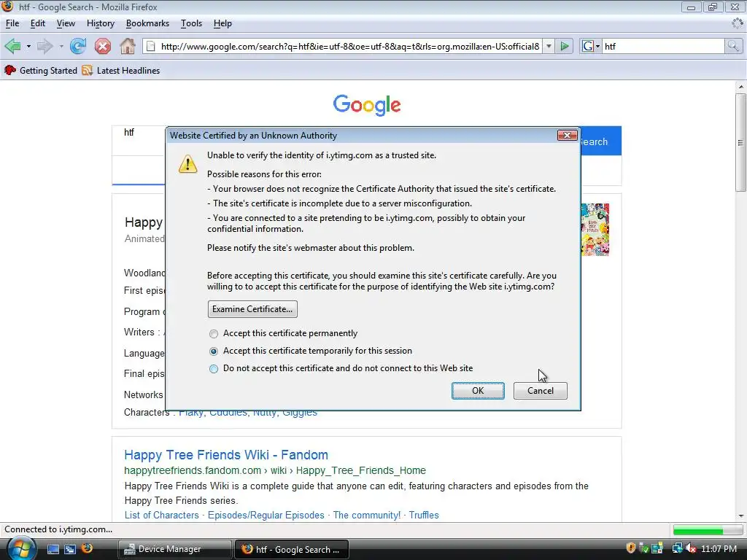Click the network tray icon

677,548
